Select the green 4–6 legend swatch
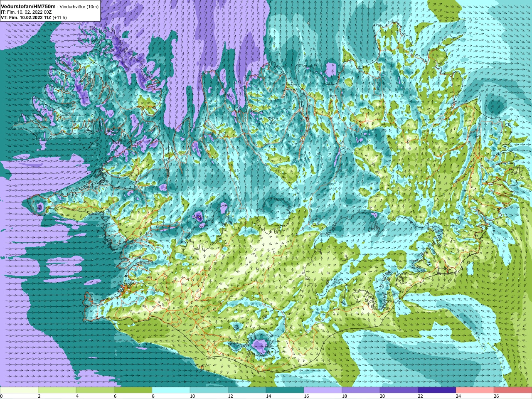The image size is (532, 399). [95, 390]
